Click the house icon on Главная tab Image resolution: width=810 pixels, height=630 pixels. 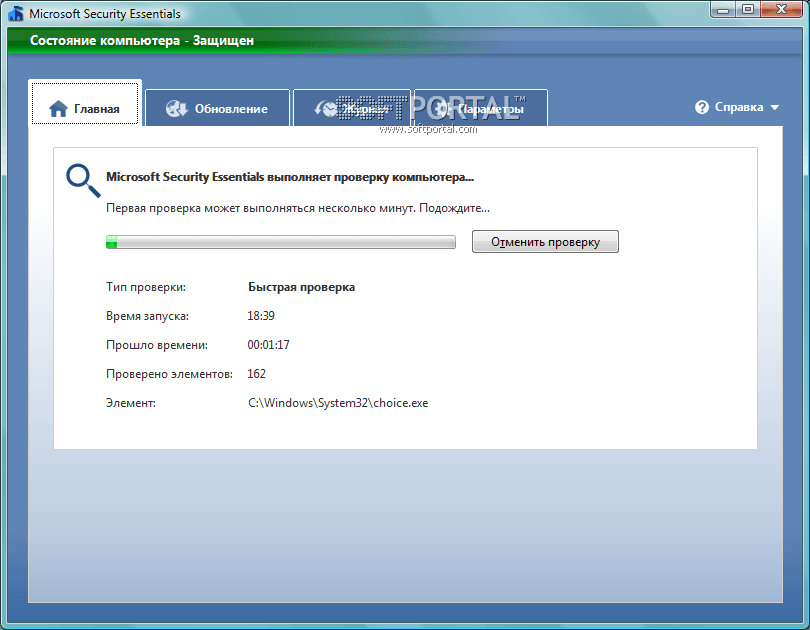58,108
